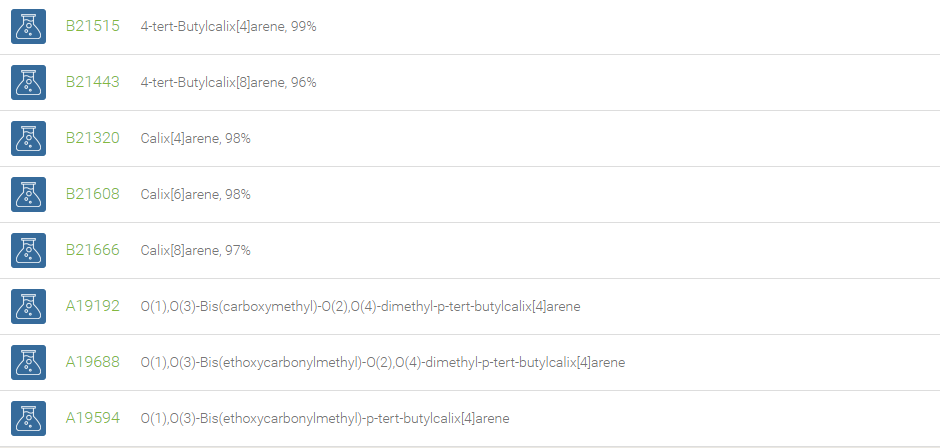Select the 4-tert-Butylcalix[4]arene, 99% entry
The height and width of the screenshot is (448, 940).
(x=228, y=26)
